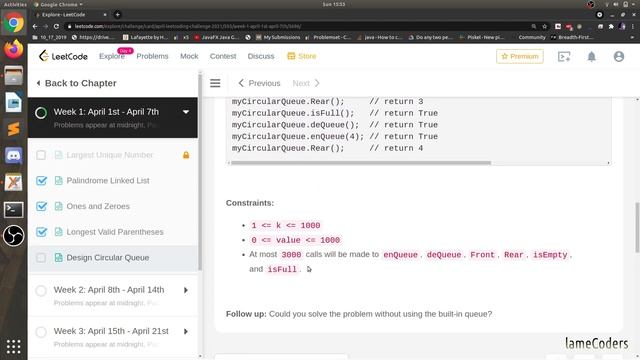
Task: Open notifications bell
Action: pyautogui.click(x=591, y=56)
